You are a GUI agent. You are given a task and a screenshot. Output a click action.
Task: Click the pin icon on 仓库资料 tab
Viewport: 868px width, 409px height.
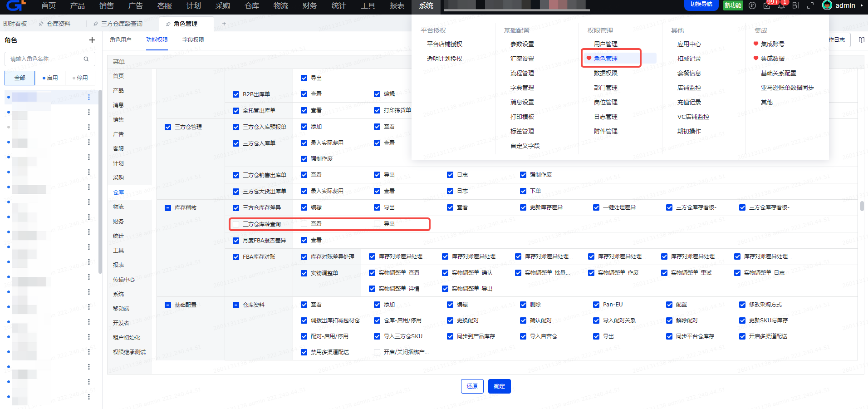(x=41, y=24)
